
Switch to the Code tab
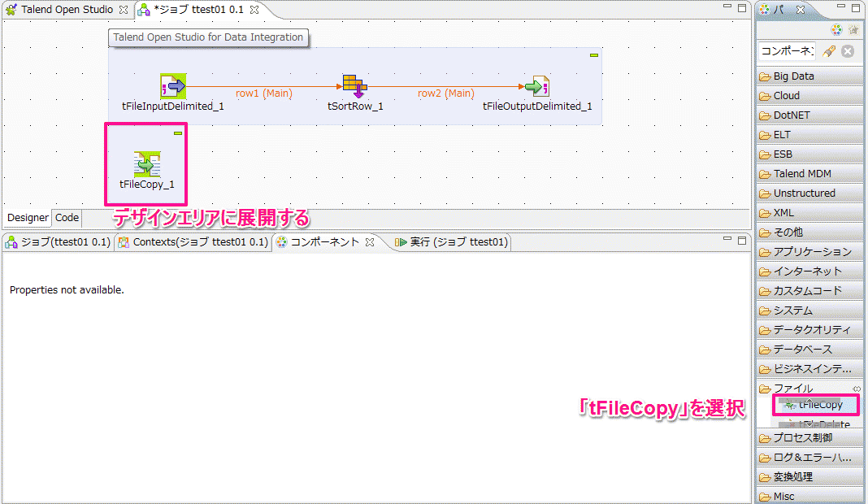[67, 218]
